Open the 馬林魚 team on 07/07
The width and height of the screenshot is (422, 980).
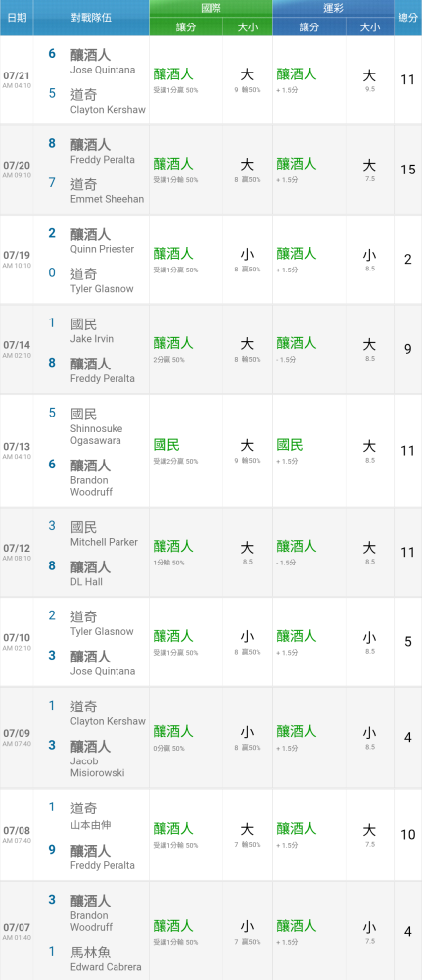[90, 952]
